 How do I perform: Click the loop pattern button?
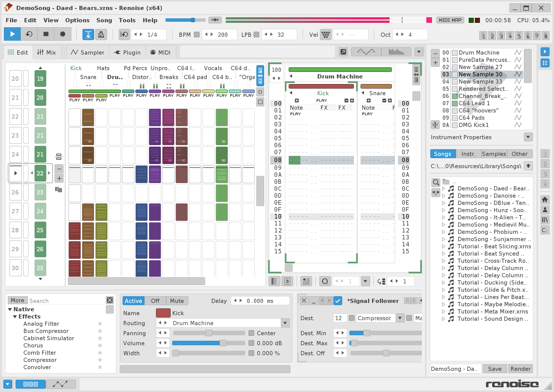pyautogui.click(x=29, y=34)
